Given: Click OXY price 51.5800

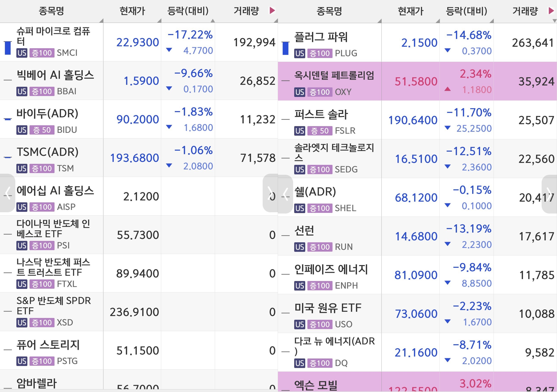Looking at the screenshot, I should click(416, 82).
